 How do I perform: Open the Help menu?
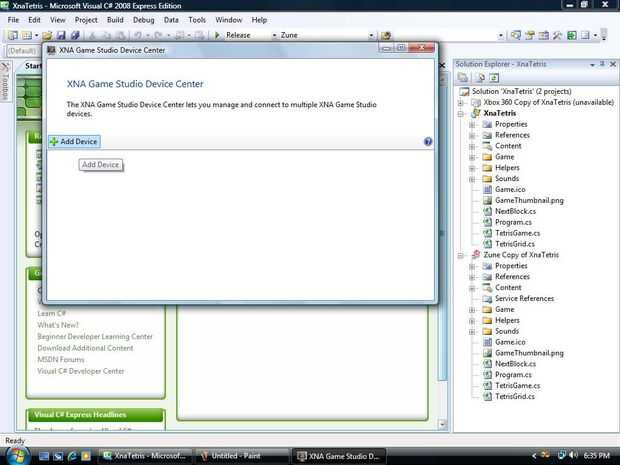coord(259,20)
